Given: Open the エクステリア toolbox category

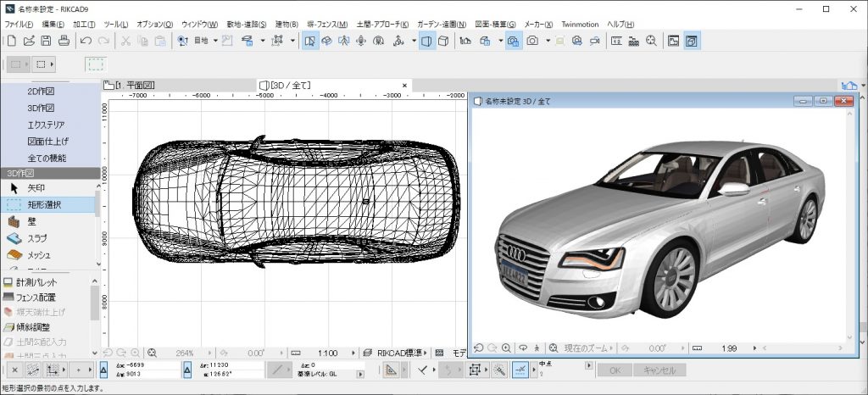Looking at the screenshot, I should click(x=47, y=125).
